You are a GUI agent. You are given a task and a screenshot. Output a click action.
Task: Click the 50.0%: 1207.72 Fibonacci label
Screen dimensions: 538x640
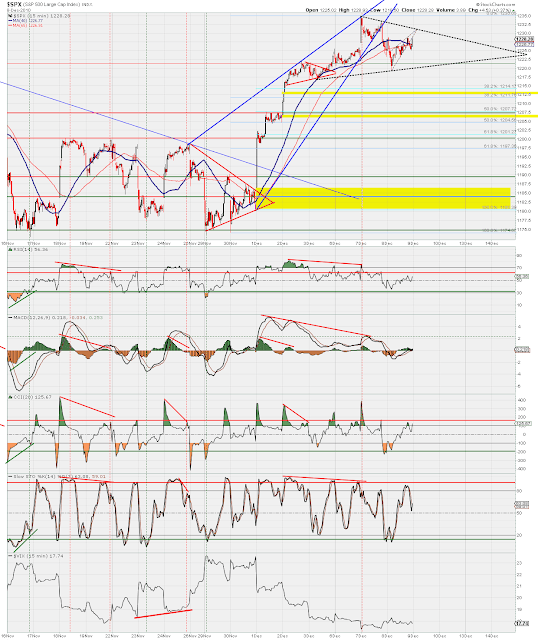pyautogui.click(x=500, y=109)
